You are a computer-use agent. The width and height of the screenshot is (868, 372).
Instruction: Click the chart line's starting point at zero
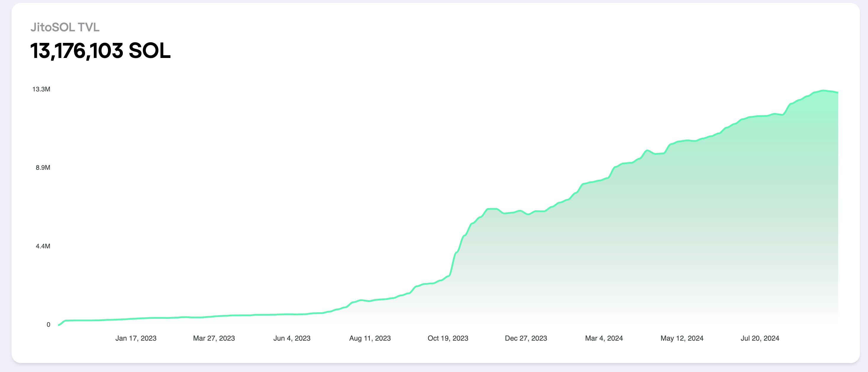(x=59, y=325)
